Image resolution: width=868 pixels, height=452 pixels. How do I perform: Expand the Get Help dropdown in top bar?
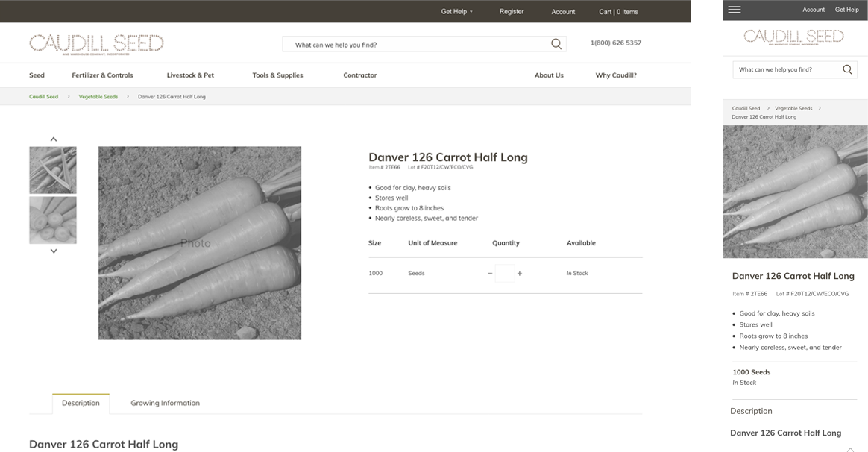click(x=456, y=12)
